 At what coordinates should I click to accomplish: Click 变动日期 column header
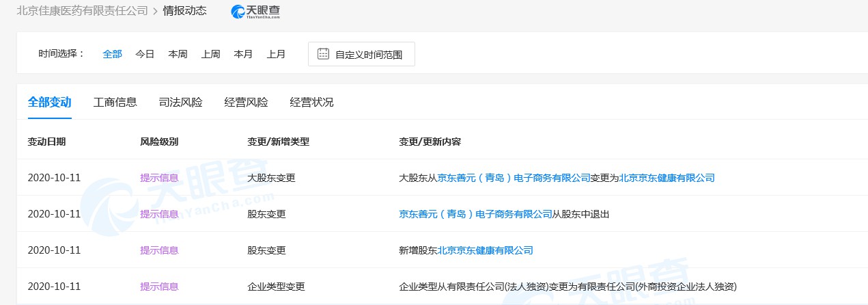[x=47, y=142]
